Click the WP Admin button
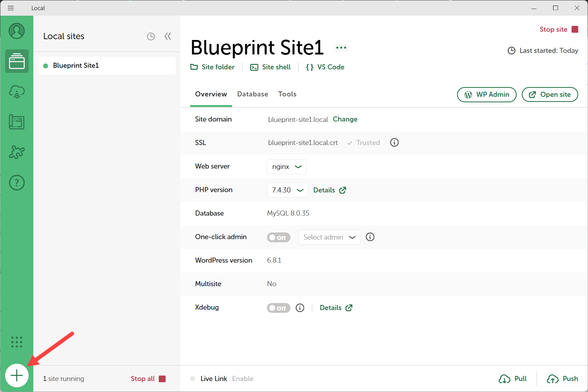 [486, 94]
